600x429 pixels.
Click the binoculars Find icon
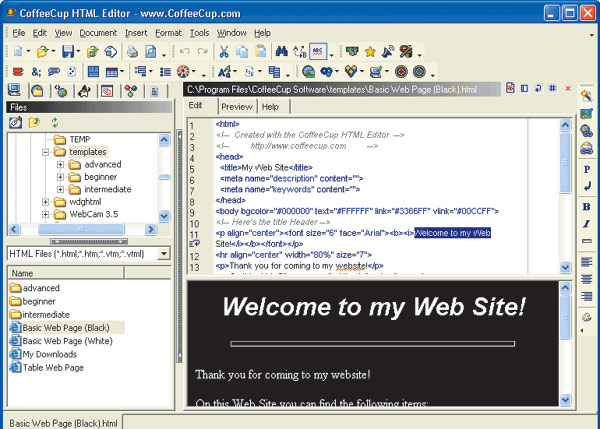282,51
